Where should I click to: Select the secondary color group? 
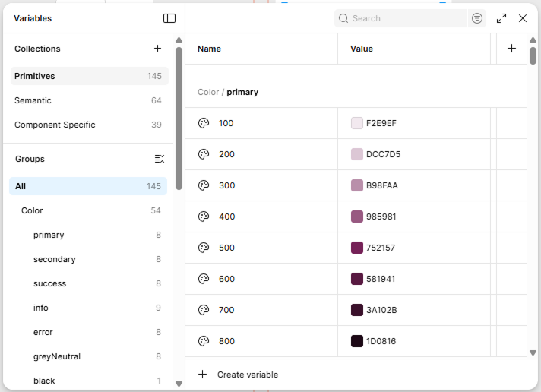(88, 259)
